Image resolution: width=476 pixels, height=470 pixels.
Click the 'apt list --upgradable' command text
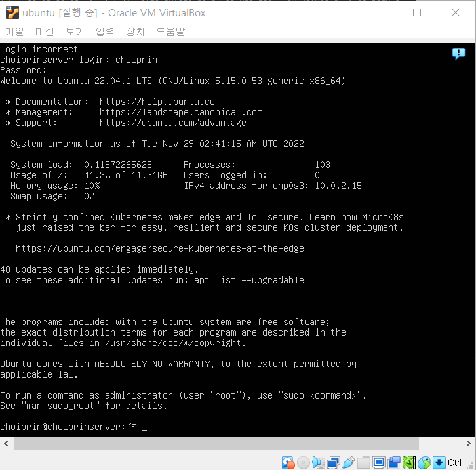click(x=249, y=280)
